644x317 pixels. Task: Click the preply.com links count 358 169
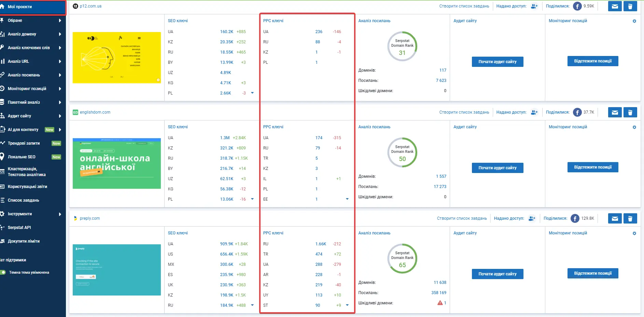click(439, 293)
